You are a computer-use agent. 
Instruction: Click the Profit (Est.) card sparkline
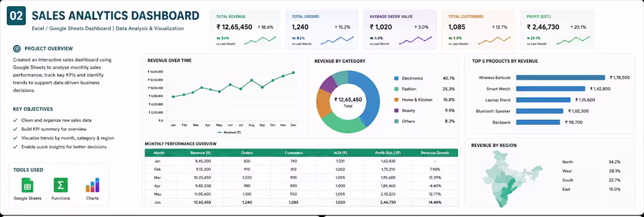(573, 40)
